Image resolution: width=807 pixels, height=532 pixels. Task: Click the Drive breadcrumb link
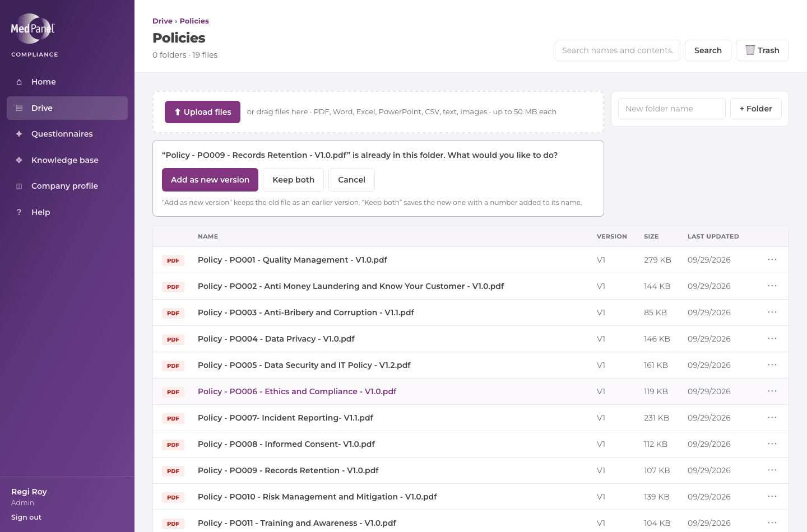click(x=163, y=21)
